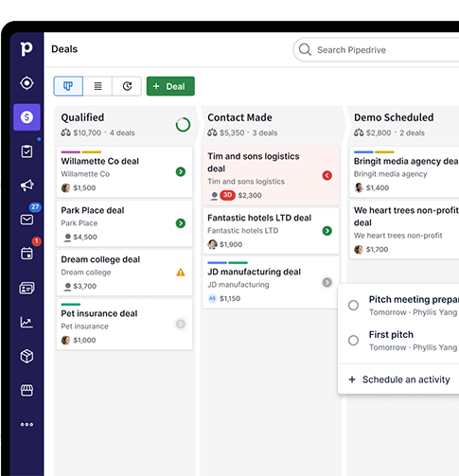Screen dimensions: 459x476
Task: Click Park Place deal green activity arrow
Action: pyautogui.click(x=181, y=223)
